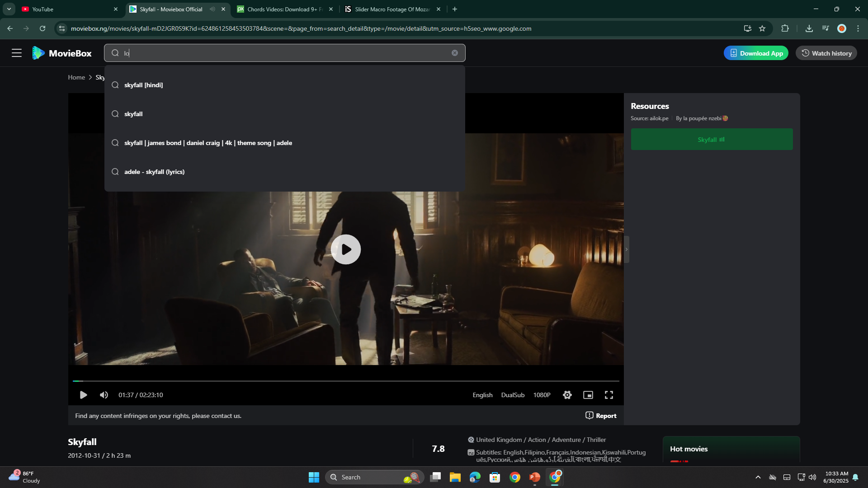The image size is (868, 488).
Task: Collapse the Resources side panel arrow
Action: [x=627, y=249]
